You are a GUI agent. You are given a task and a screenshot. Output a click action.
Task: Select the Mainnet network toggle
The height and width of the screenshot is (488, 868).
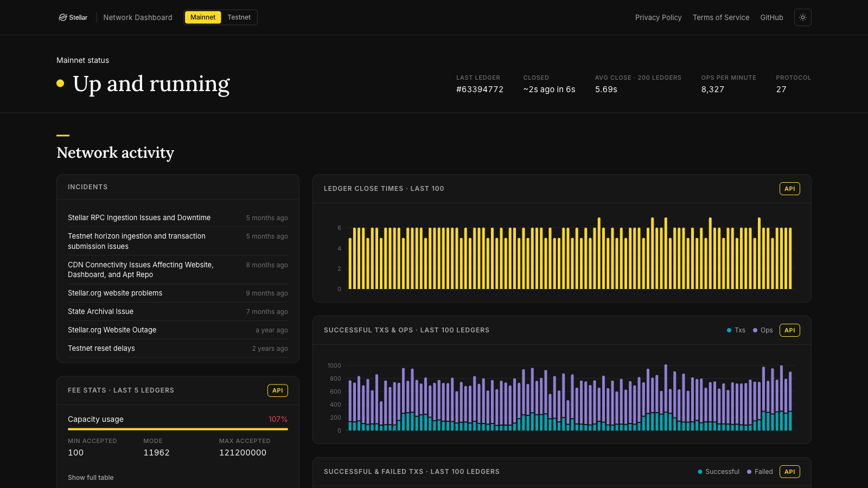203,17
